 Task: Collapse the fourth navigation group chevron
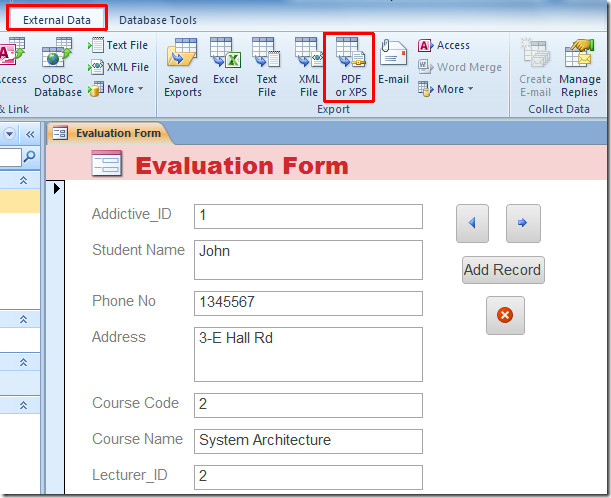click(23, 405)
